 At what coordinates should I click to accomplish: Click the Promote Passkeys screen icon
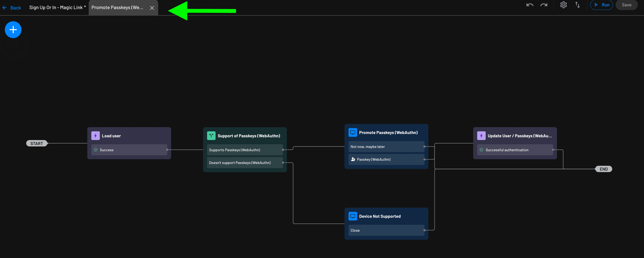[x=353, y=132]
